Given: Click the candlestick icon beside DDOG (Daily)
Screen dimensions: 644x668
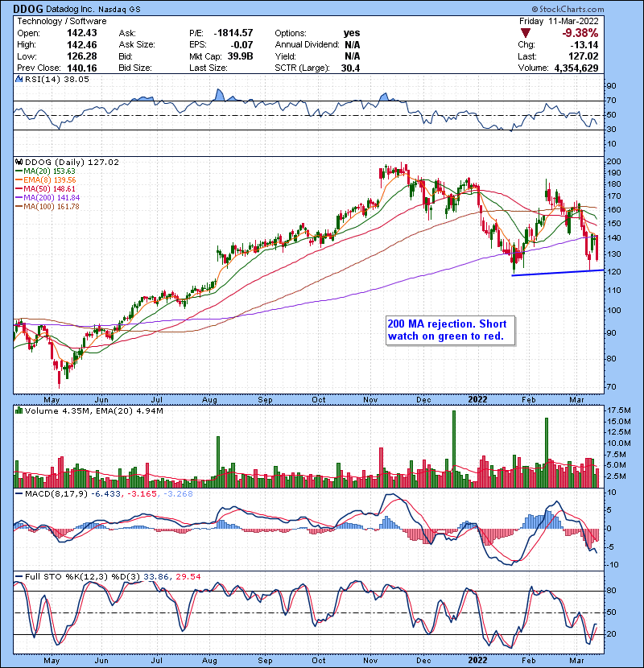Looking at the screenshot, I should [x=19, y=162].
